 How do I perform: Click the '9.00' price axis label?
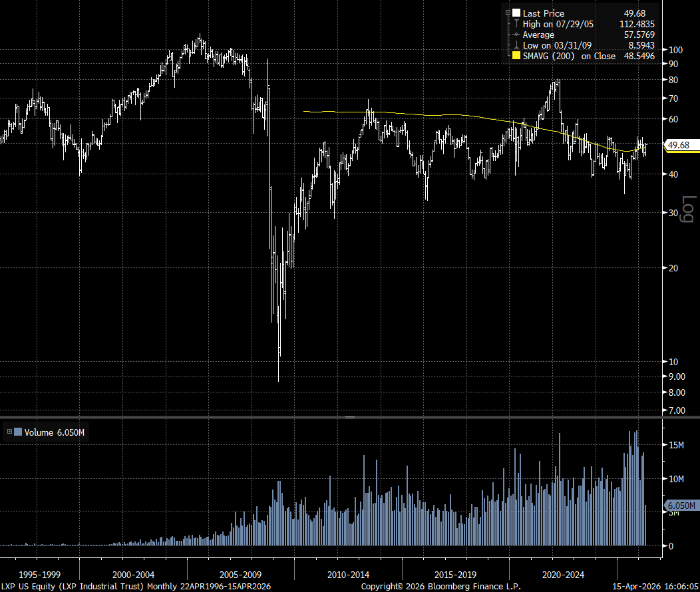coord(677,376)
